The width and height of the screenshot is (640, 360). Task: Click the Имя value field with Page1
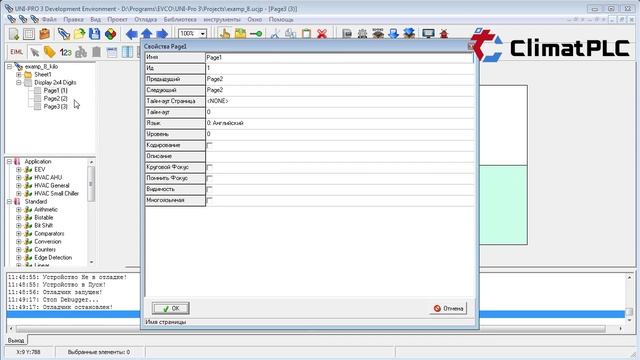(340, 58)
